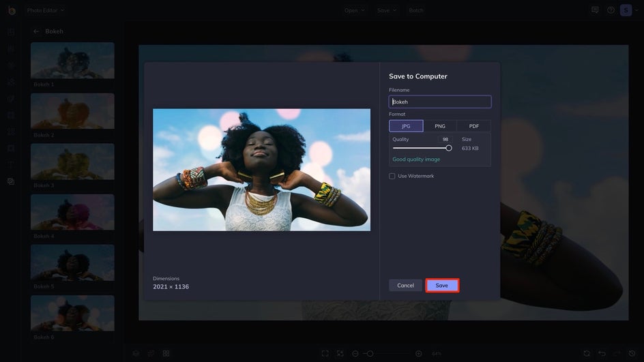Enable the Use Watermark checkbox

click(x=392, y=176)
